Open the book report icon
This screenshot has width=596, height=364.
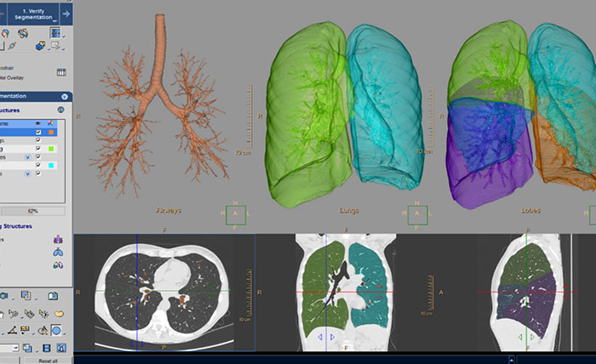click(x=53, y=296)
